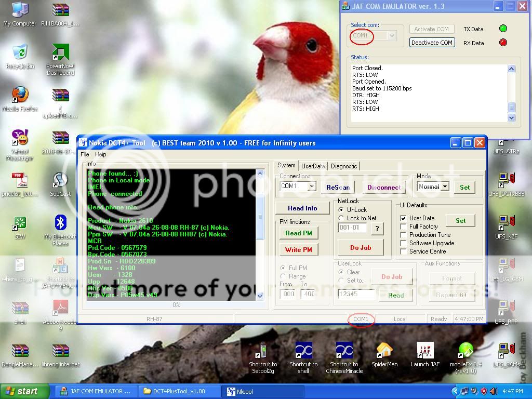Open the Mozilla Firefox desktop icon
532x399 pixels.
click(20, 95)
